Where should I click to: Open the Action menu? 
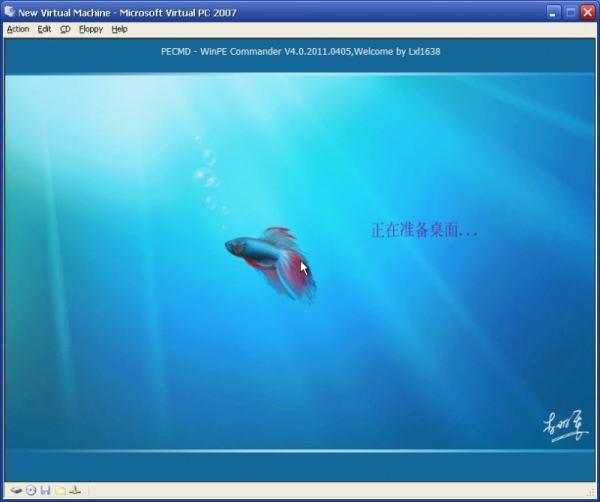18,29
